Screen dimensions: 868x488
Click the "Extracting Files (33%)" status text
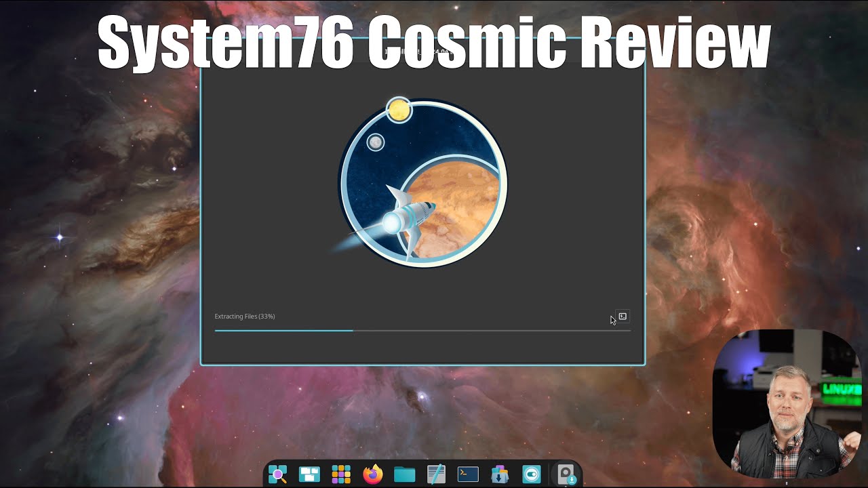(245, 317)
